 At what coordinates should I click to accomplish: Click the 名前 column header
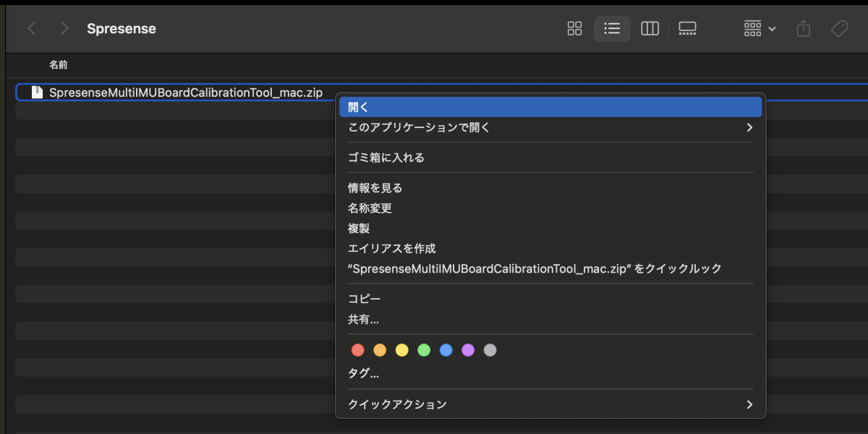point(59,65)
